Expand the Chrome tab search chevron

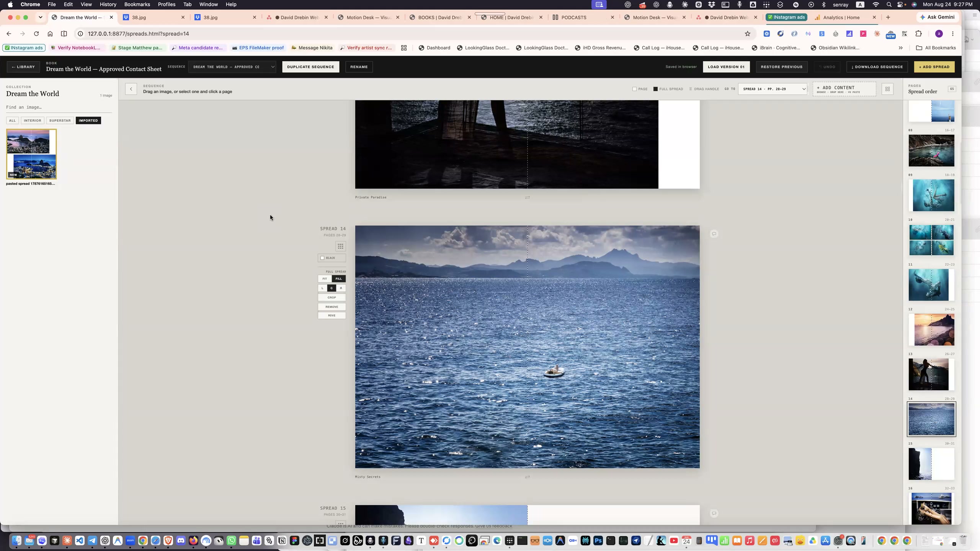coord(40,17)
